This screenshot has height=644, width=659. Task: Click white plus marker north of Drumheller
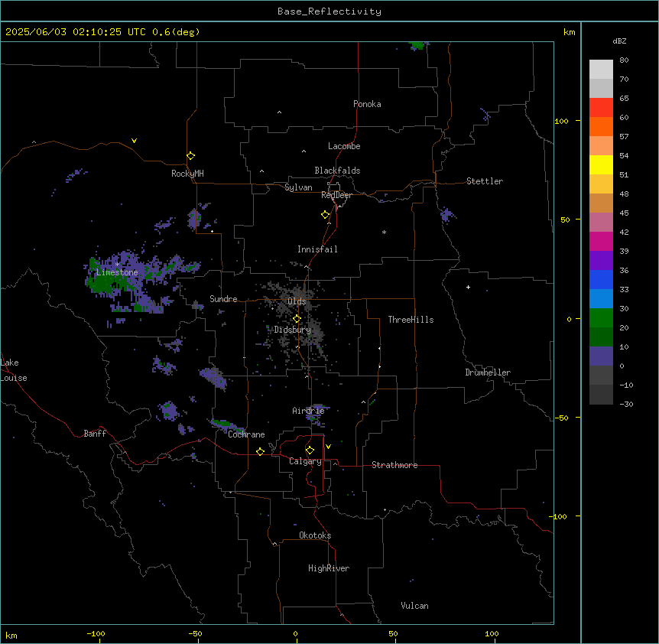(x=468, y=287)
